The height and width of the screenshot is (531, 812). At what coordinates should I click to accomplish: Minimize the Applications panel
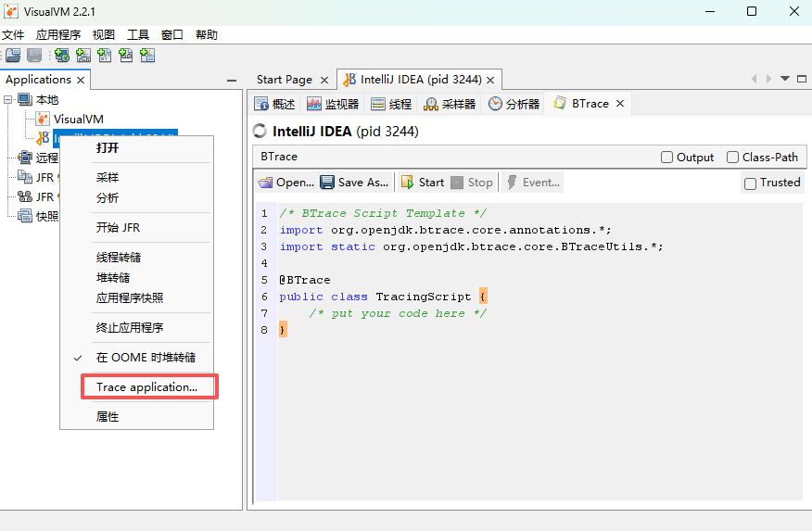coord(232,81)
